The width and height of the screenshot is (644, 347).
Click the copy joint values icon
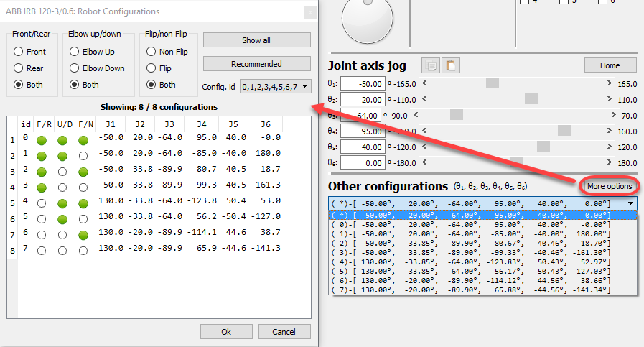click(431, 65)
